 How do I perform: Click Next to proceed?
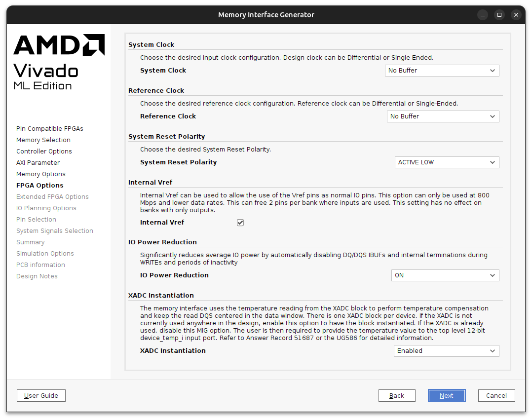[x=446, y=395]
